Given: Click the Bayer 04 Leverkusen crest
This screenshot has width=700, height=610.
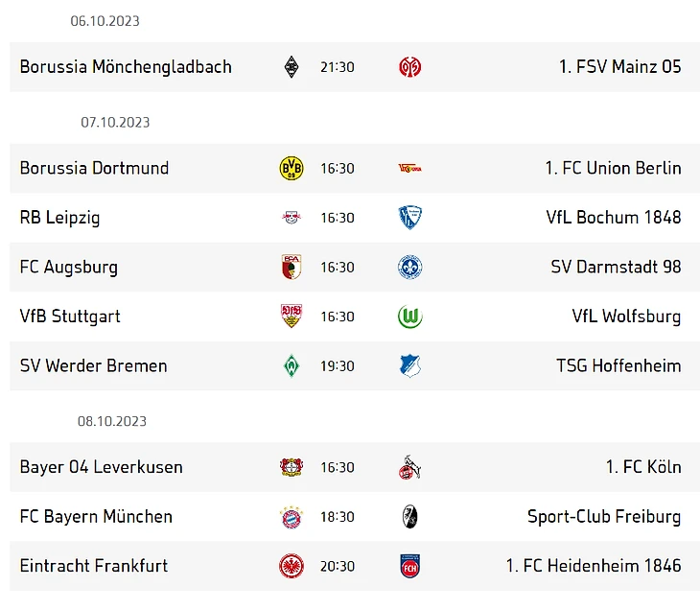Looking at the screenshot, I should (292, 467).
